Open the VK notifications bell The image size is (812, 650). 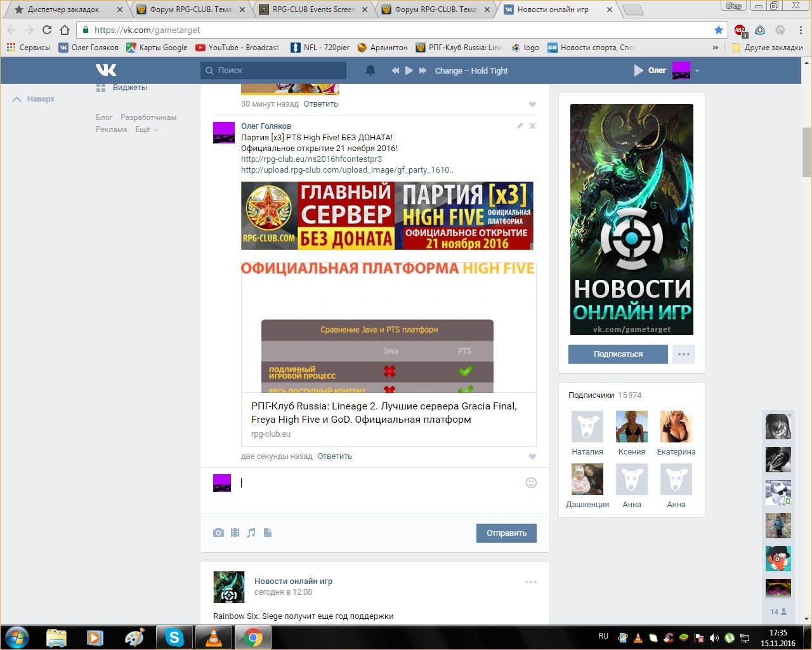tap(370, 70)
